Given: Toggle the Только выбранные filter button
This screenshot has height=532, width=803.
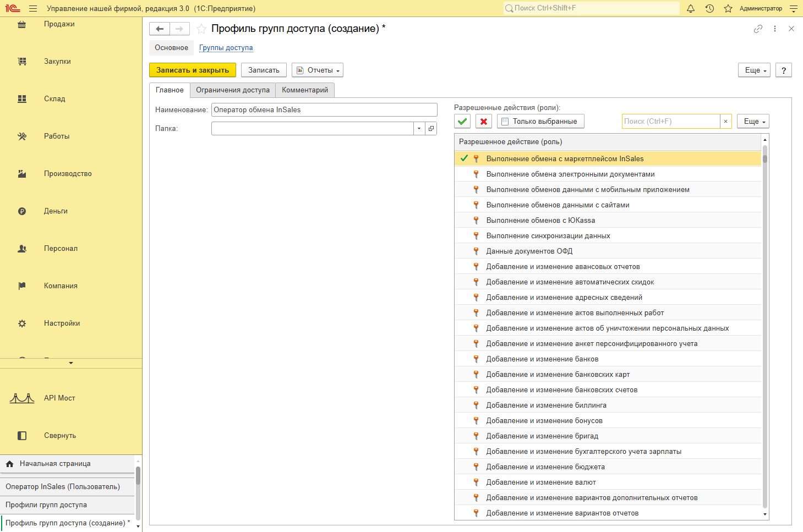Looking at the screenshot, I should click(x=540, y=122).
